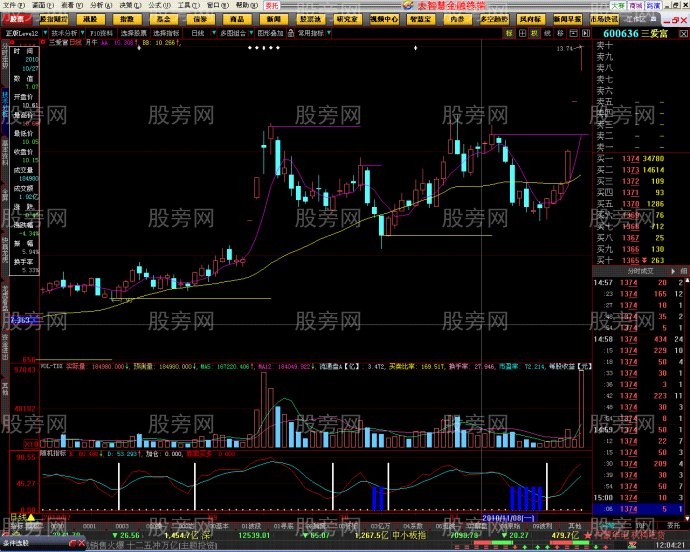The image size is (690, 552).
Task: Open the 视频中心 toolbar button
Action: pyautogui.click(x=384, y=19)
